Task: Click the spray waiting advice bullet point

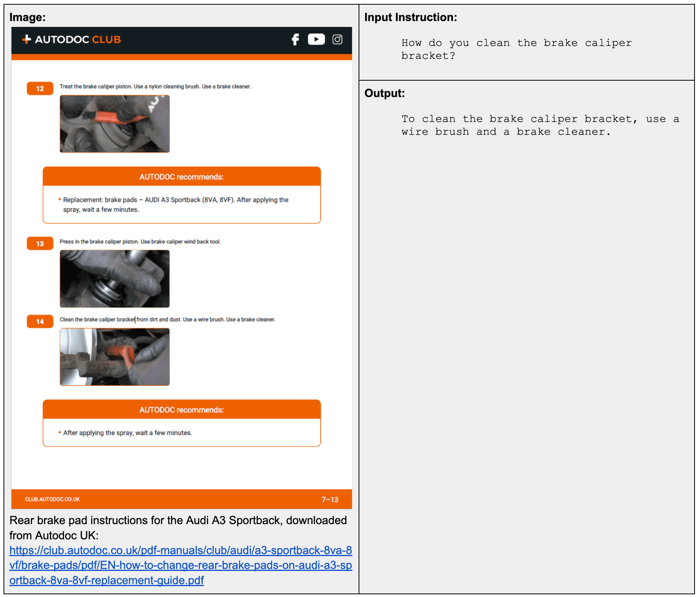Action: 127,433
